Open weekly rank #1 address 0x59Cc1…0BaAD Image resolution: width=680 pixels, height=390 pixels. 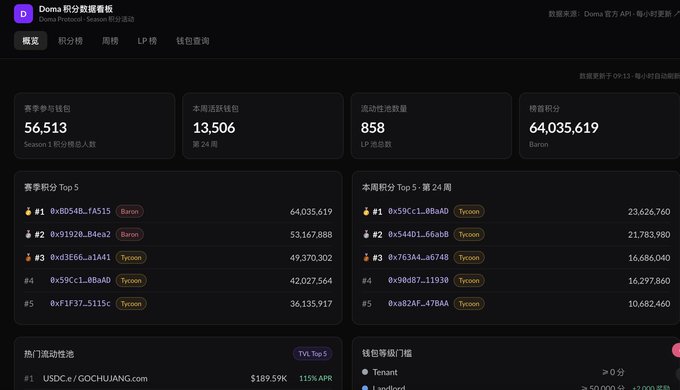[418, 211]
